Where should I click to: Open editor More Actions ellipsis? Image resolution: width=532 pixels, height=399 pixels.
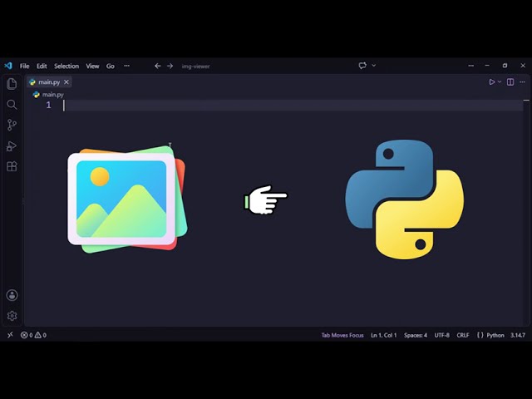(523, 81)
